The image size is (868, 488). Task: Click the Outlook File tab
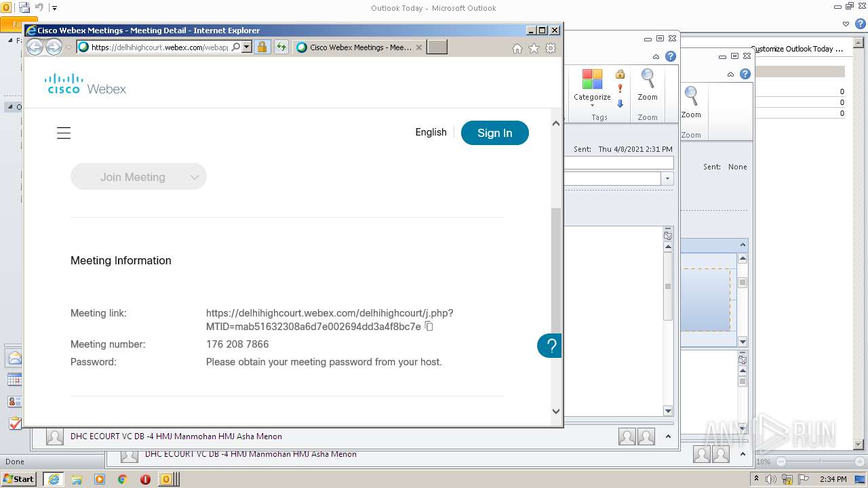[12, 24]
